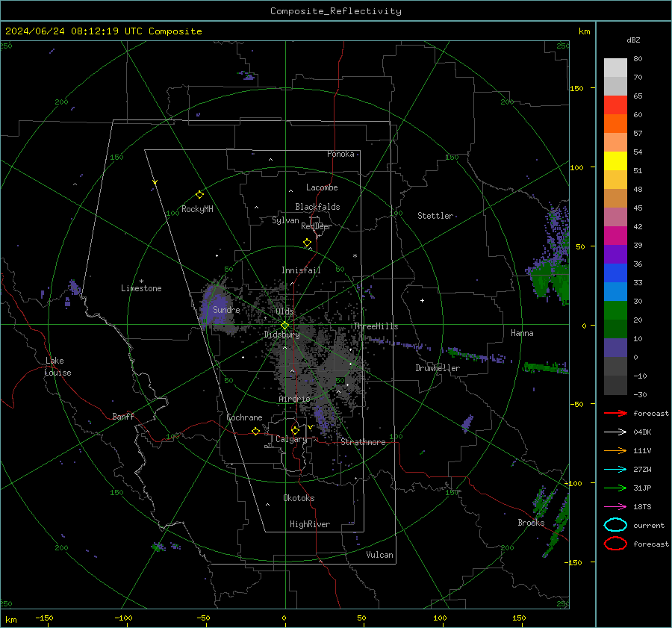Screen dimensions: 672x628
Task: Click the yellow diamond marker below RedDeer
Action: [308, 243]
